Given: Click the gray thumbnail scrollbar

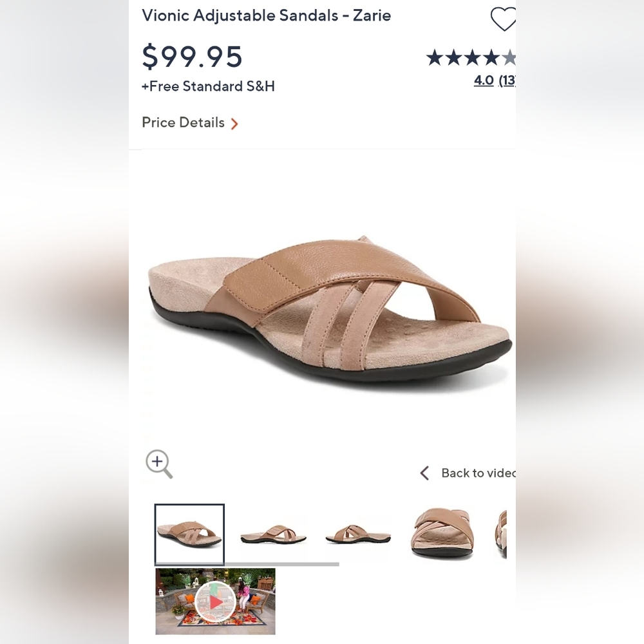Looking at the screenshot, I should click(x=247, y=565).
